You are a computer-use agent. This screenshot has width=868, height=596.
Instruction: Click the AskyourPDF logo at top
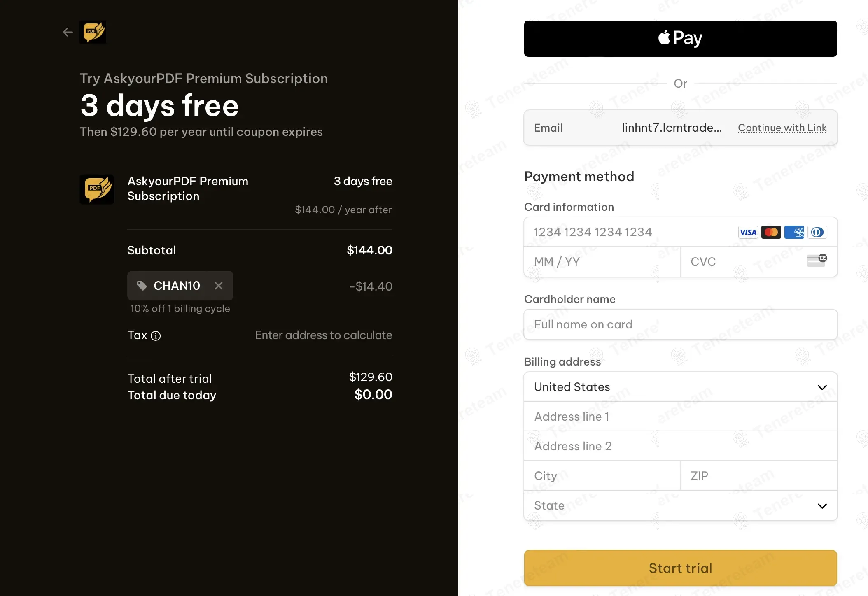coord(93,32)
